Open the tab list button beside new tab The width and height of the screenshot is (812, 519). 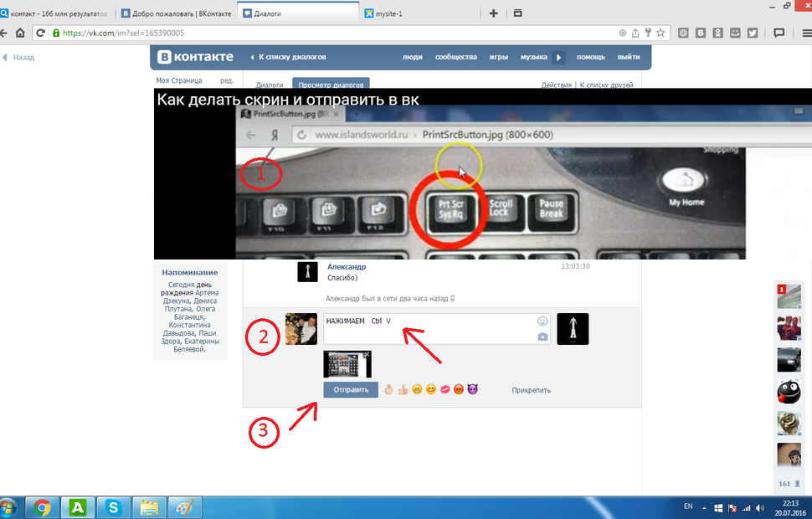point(517,13)
